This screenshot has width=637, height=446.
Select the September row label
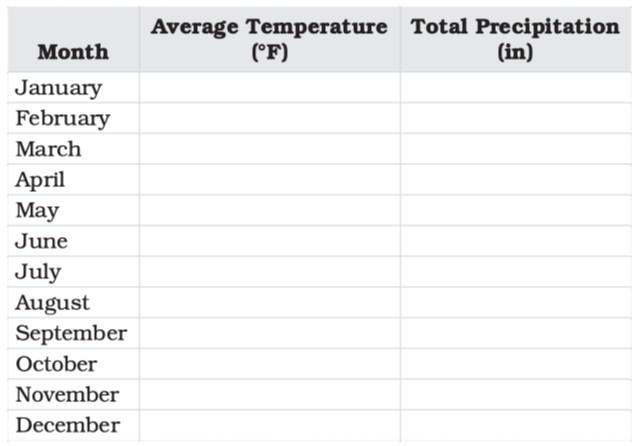click(x=71, y=333)
